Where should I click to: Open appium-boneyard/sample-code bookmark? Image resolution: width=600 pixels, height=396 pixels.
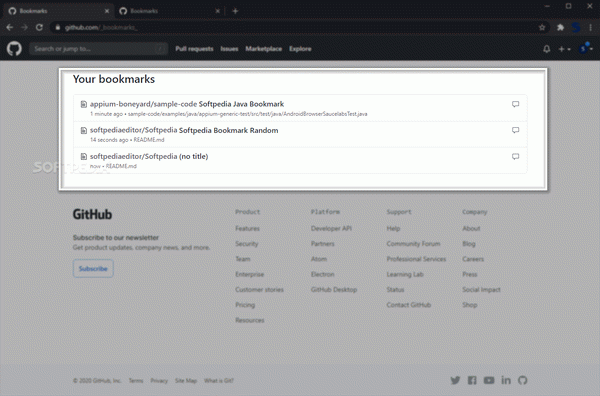point(143,104)
